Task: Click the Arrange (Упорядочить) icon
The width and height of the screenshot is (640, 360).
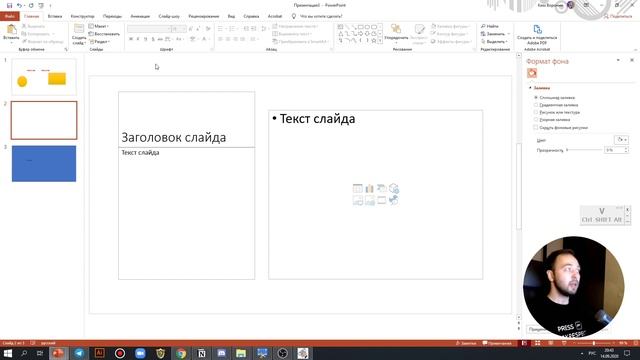Action: pyautogui.click(x=396, y=29)
